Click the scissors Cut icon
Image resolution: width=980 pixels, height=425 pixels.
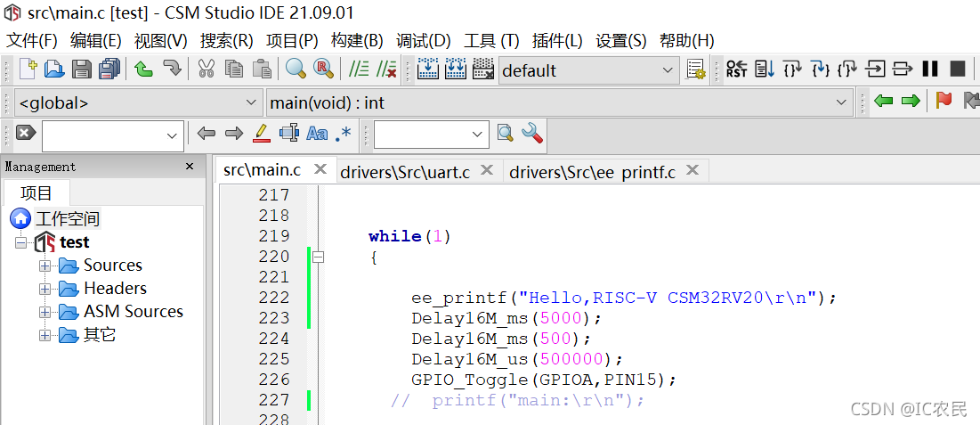(207, 69)
